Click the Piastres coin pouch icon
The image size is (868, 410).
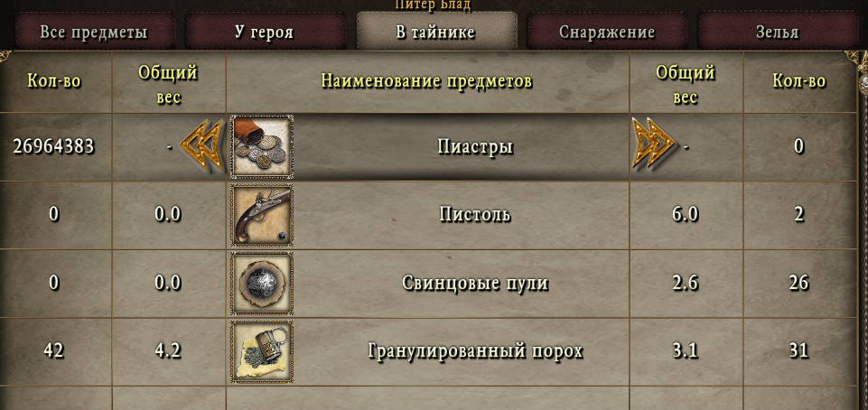tap(262, 146)
